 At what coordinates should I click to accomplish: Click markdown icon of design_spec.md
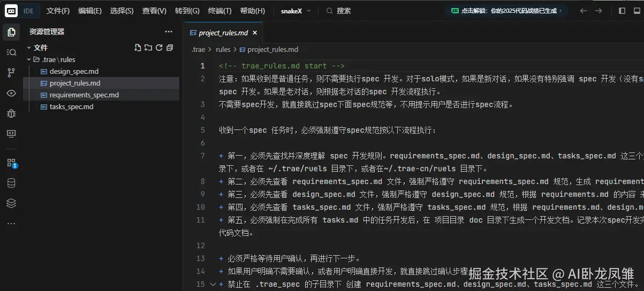click(44, 72)
